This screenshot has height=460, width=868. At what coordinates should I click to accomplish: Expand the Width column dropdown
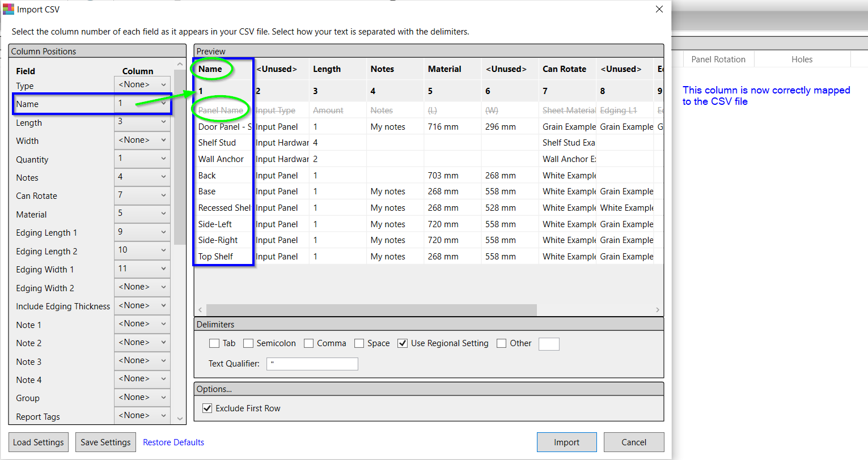tap(142, 140)
